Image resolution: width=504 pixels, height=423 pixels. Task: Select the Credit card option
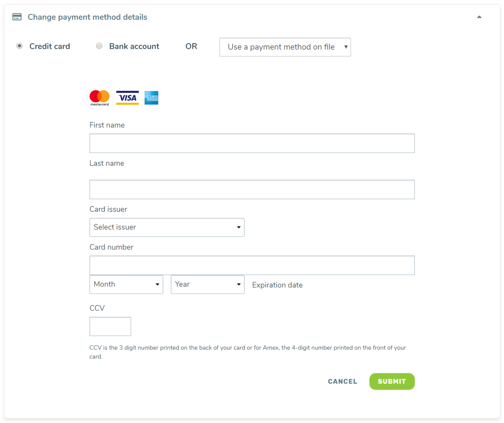point(19,46)
